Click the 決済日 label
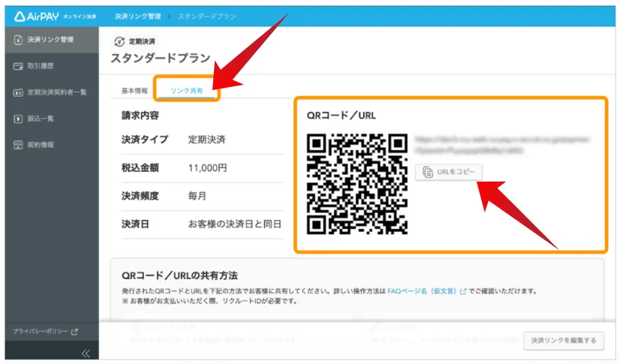This screenshot has height=364, width=620. [x=135, y=224]
